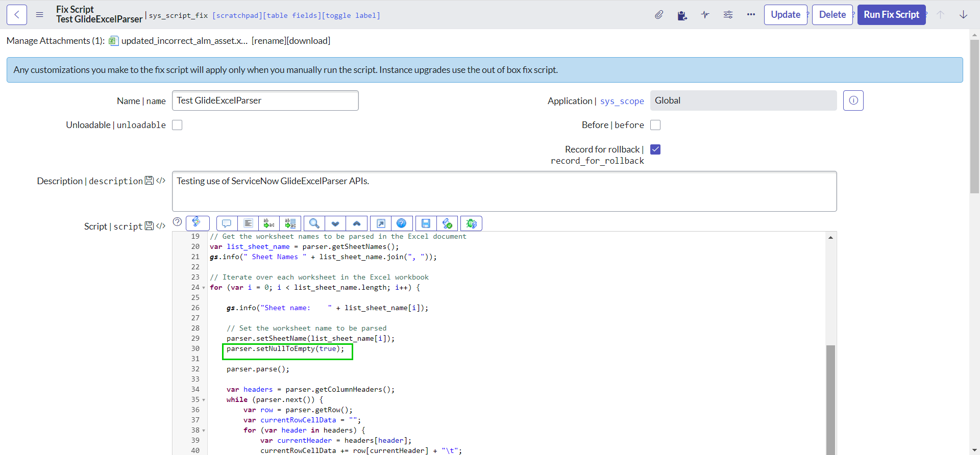The image size is (980, 455).
Task: Click code line var headers = parser.getColumnHeaders();
Action: click(x=311, y=390)
